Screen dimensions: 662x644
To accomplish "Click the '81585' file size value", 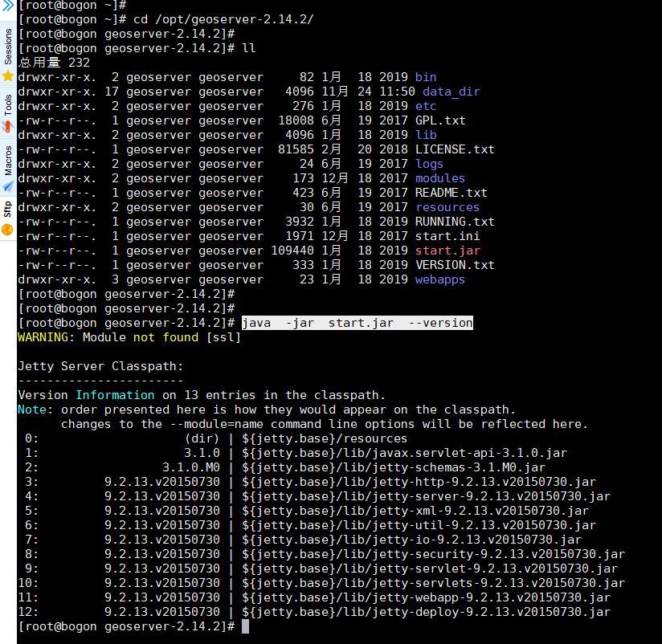I will tap(296, 149).
